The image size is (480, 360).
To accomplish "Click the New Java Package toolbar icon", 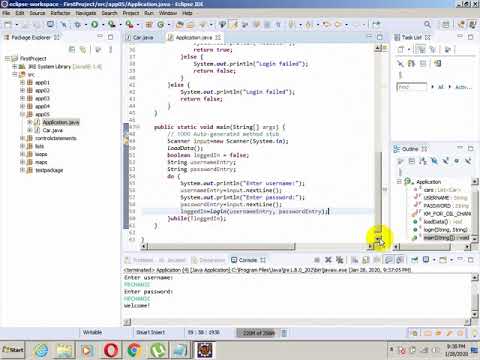I will pos(149,24).
